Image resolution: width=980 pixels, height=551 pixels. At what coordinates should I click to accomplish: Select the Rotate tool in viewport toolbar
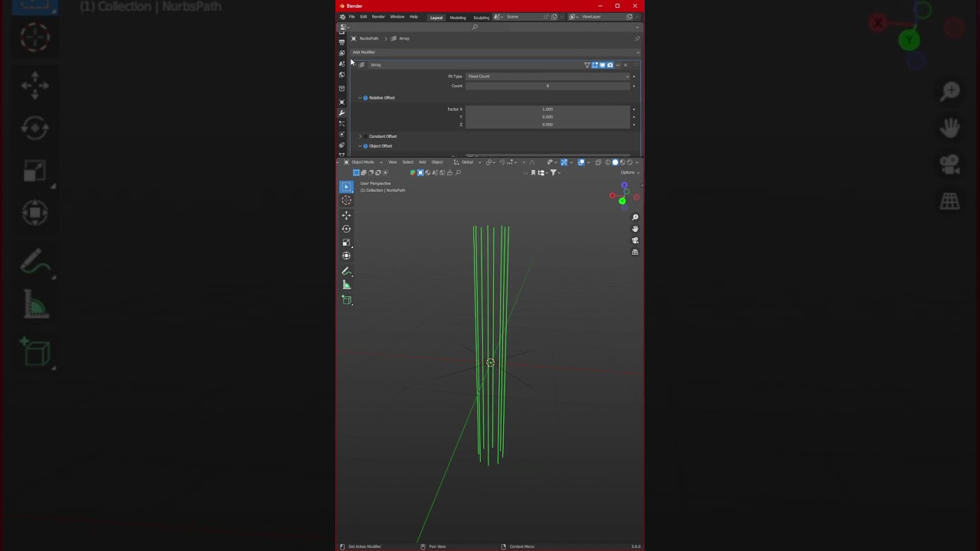coord(346,229)
